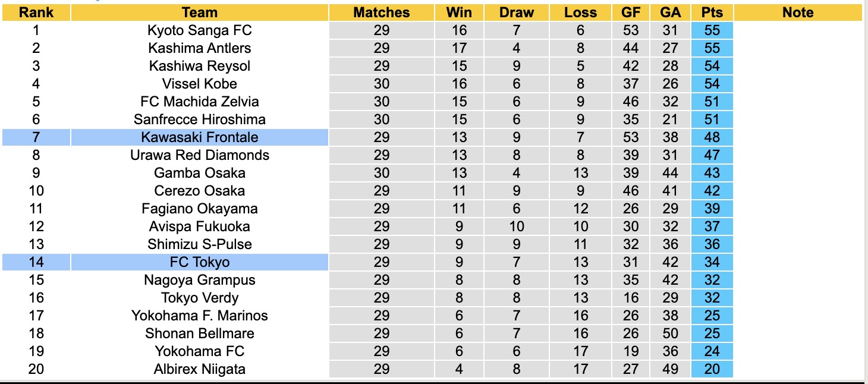
Task: Click the Team column header
Action: 200,12
